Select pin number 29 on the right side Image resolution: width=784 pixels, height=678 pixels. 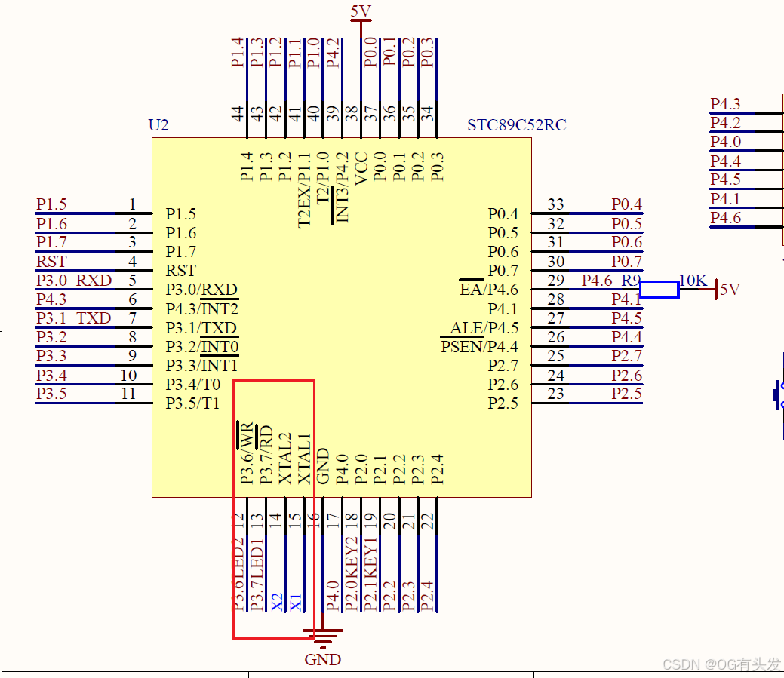pyautogui.click(x=556, y=281)
